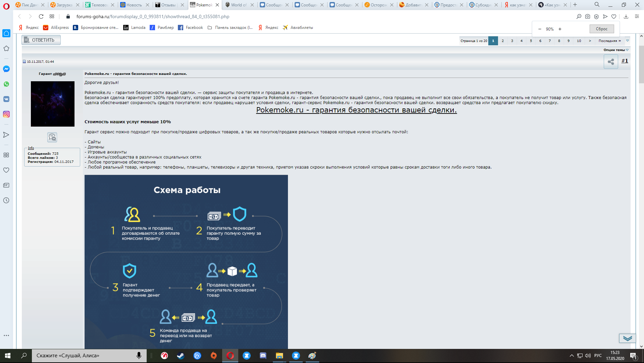Click Alice voice search box in taskbar
Image resolution: width=644 pixels, height=363 pixels.
pos(89,356)
